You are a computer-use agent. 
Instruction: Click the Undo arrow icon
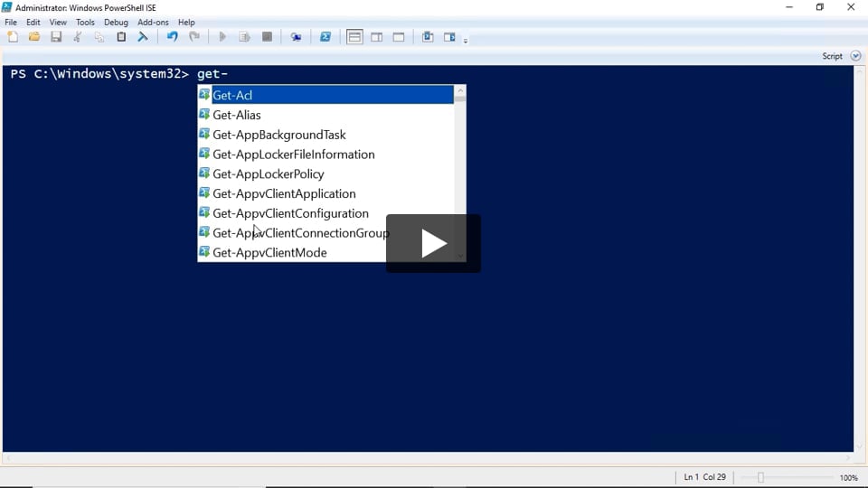coord(172,37)
